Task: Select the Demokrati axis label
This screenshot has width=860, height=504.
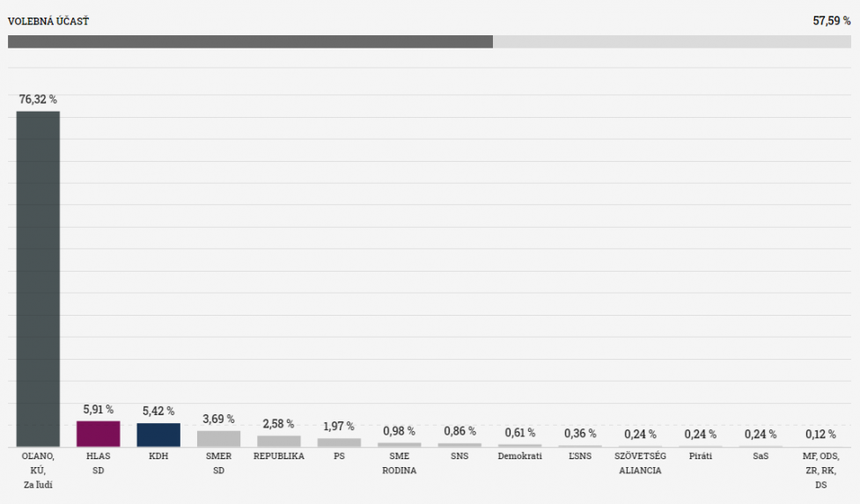Action: click(520, 456)
